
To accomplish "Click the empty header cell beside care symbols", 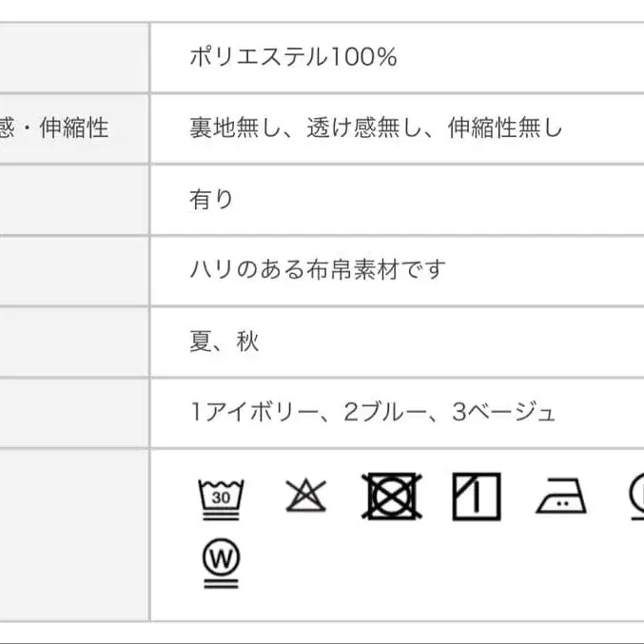I will (73, 533).
